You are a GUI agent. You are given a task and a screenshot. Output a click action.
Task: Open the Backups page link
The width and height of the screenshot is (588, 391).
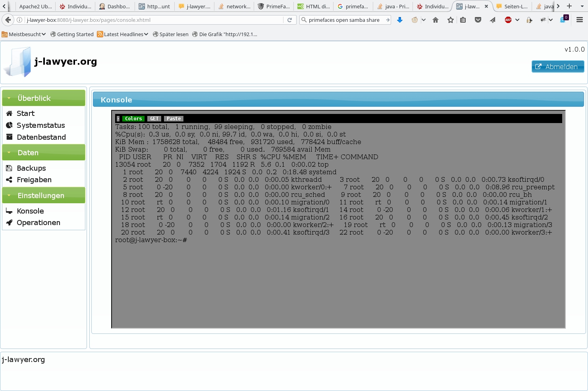[31, 168]
